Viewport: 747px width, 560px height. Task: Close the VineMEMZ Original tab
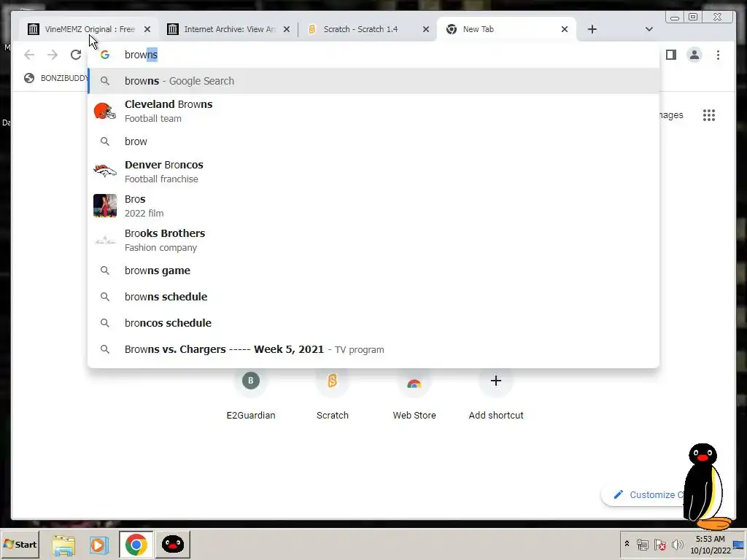coord(147,29)
